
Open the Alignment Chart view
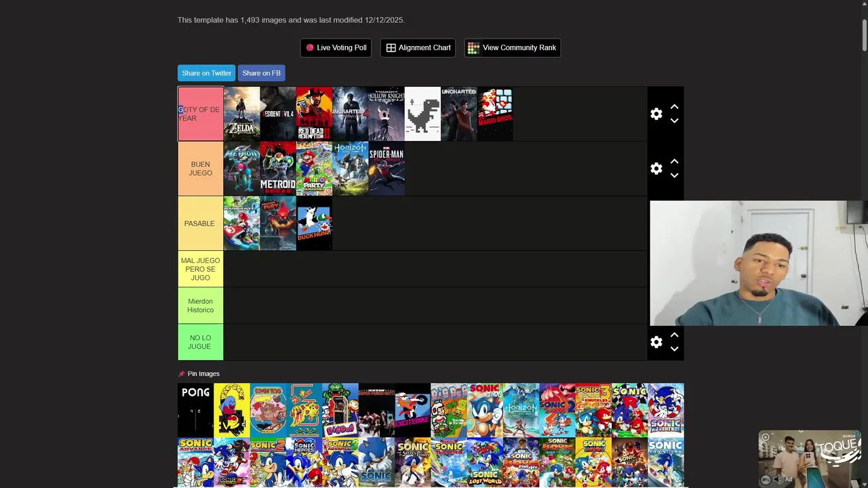418,47
